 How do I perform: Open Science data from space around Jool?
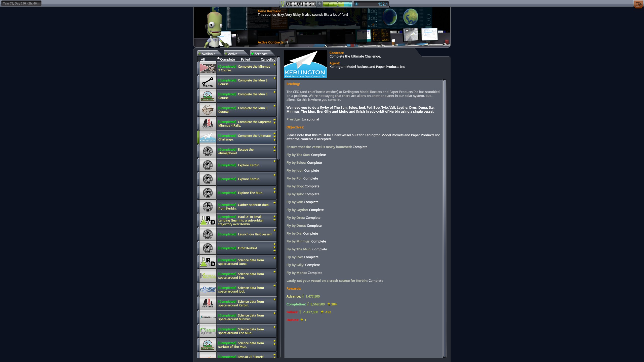click(237, 290)
